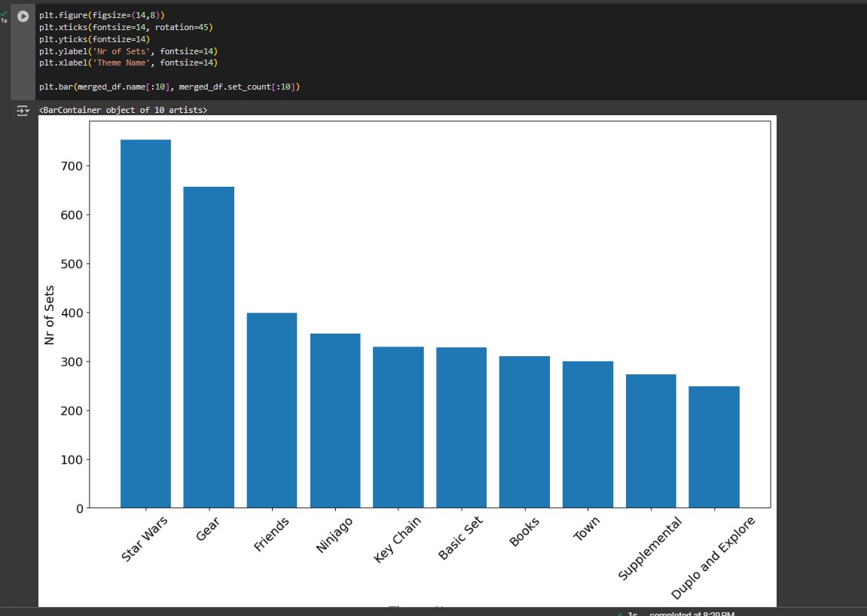Click the Books bar in the chart
Viewport: 867px width, 616px height.
tap(524, 432)
